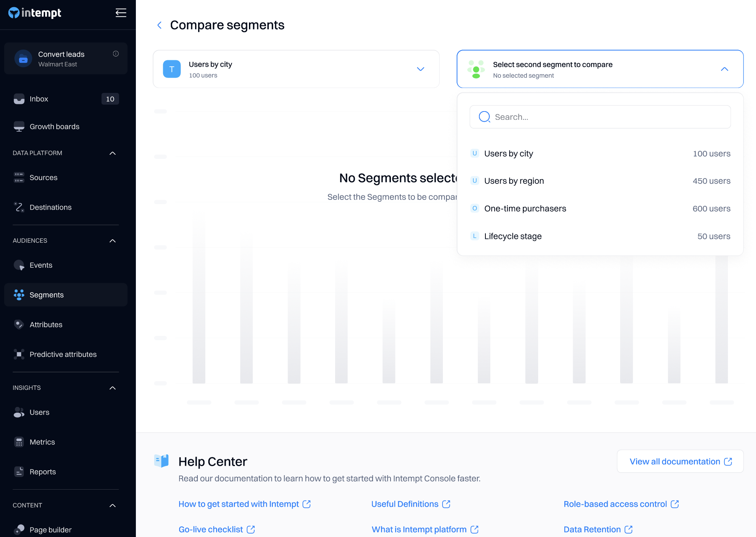
Task: Collapse the Insights section
Action: tap(112, 388)
